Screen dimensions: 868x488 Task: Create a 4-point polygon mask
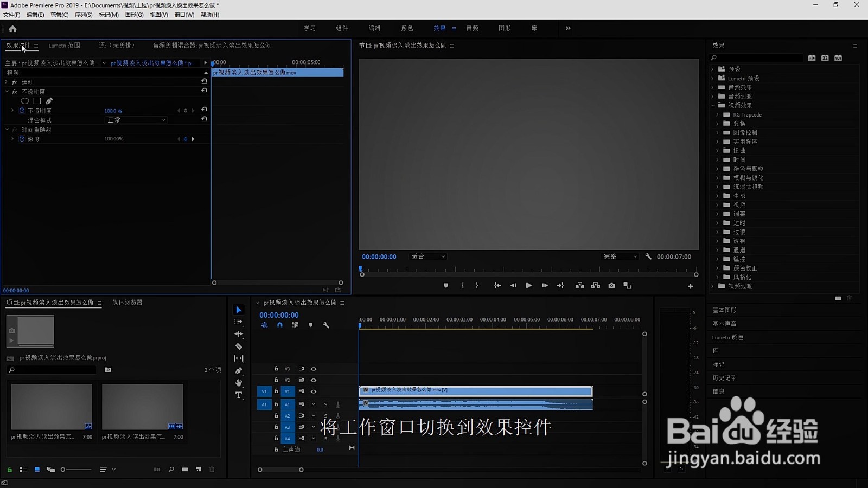click(x=37, y=101)
